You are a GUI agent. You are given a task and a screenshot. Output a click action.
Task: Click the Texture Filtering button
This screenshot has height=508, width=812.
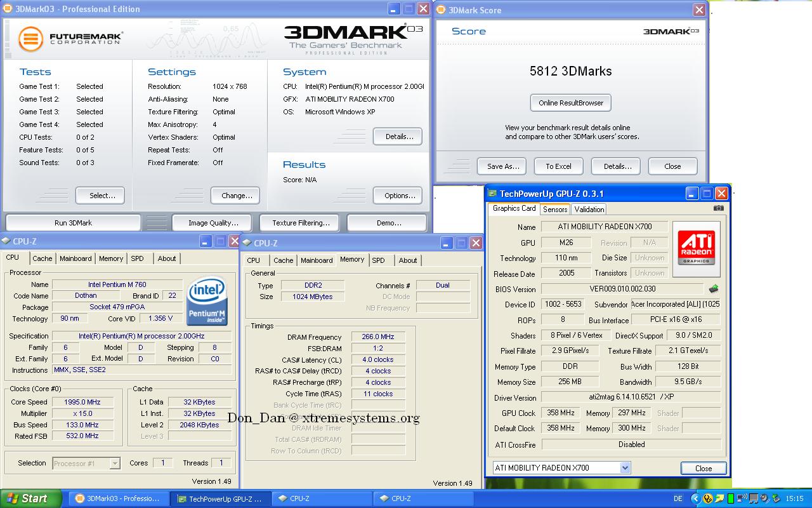[301, 223]
